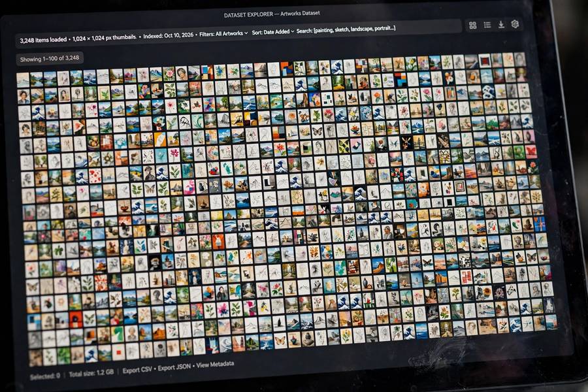Click the 'Indexed: Oct 10, 2026' text

(169, 35)
